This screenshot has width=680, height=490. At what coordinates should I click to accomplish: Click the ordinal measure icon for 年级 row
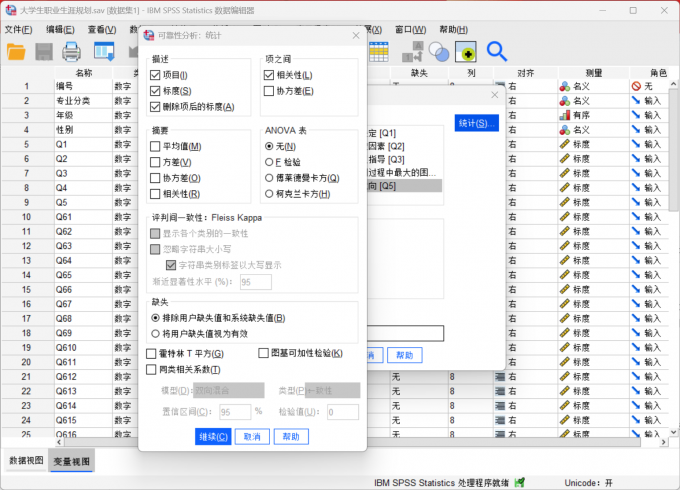(565, 115)
